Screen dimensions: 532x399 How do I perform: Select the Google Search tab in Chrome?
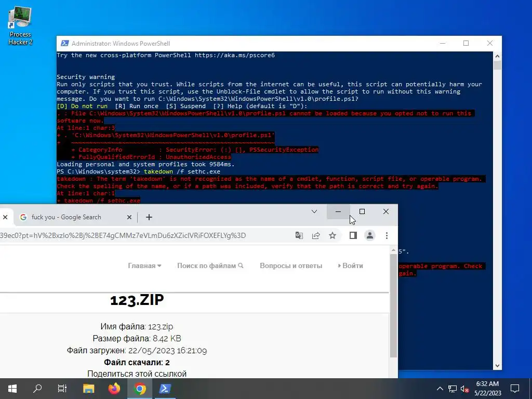(75, 217)
